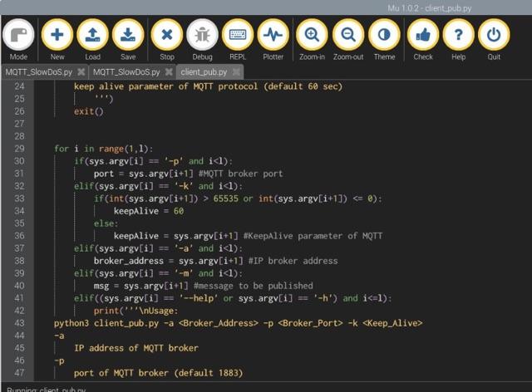Click 'keepAlive = 60' code line
532x392 pixels.
(x=149, y=211)
